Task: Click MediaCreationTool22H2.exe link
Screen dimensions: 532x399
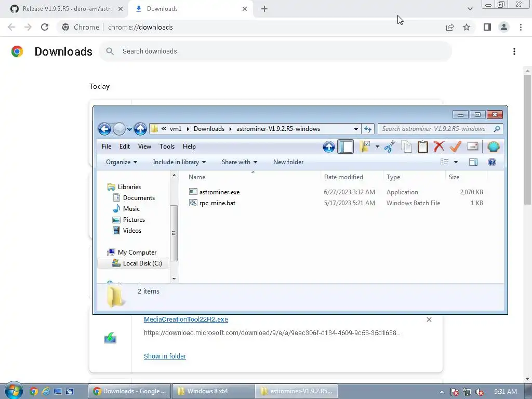Action: (186, 320)
